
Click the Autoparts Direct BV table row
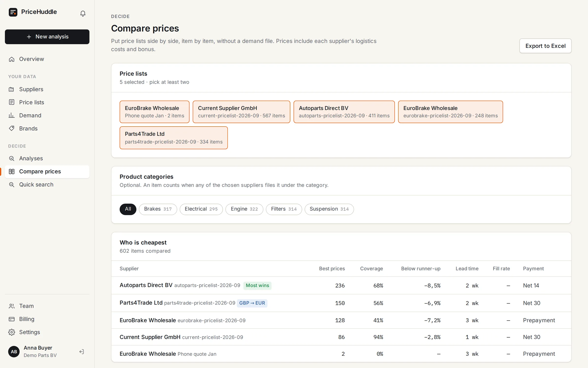[341, 286]
